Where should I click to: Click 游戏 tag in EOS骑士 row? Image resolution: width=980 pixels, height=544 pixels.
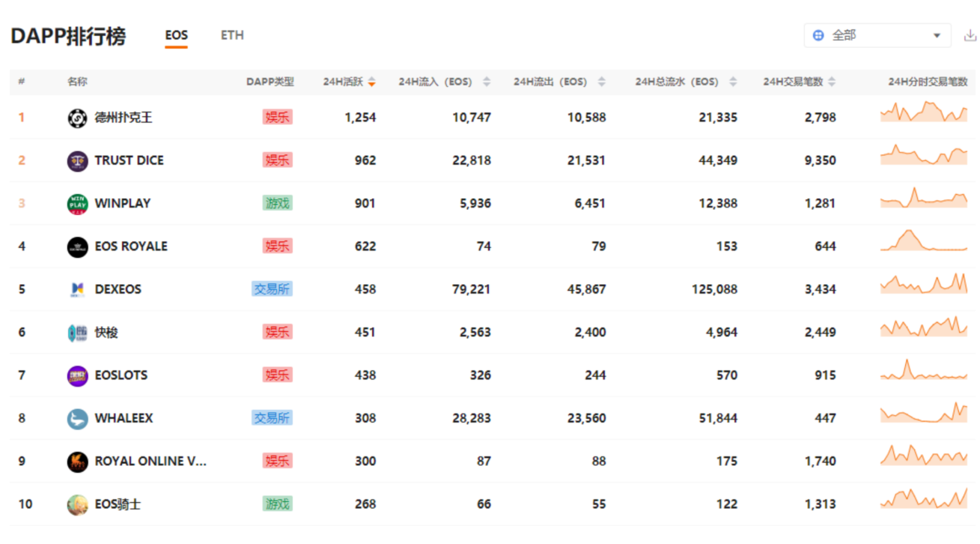click(277, 504)
